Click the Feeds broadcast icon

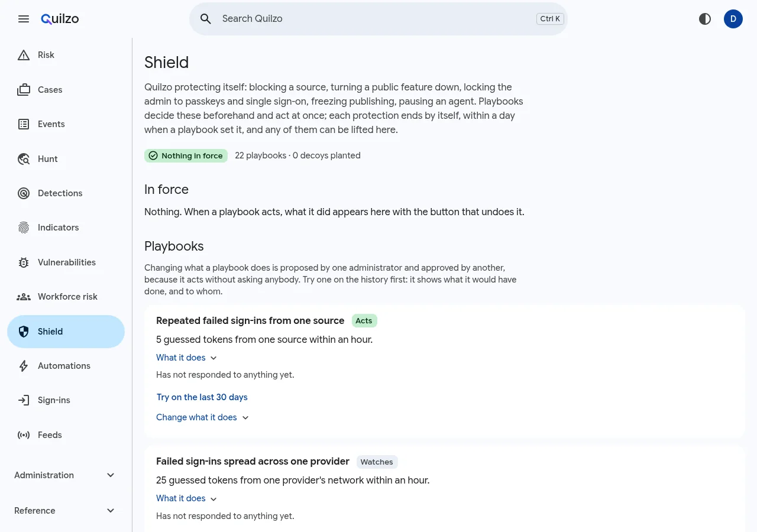coord(24,435)
